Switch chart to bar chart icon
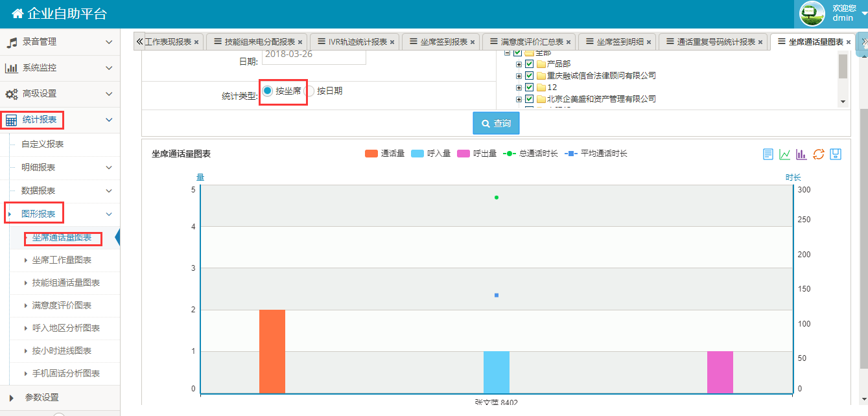Image resolution: width=868 pixels, height=416 pixels. [801, 154]
